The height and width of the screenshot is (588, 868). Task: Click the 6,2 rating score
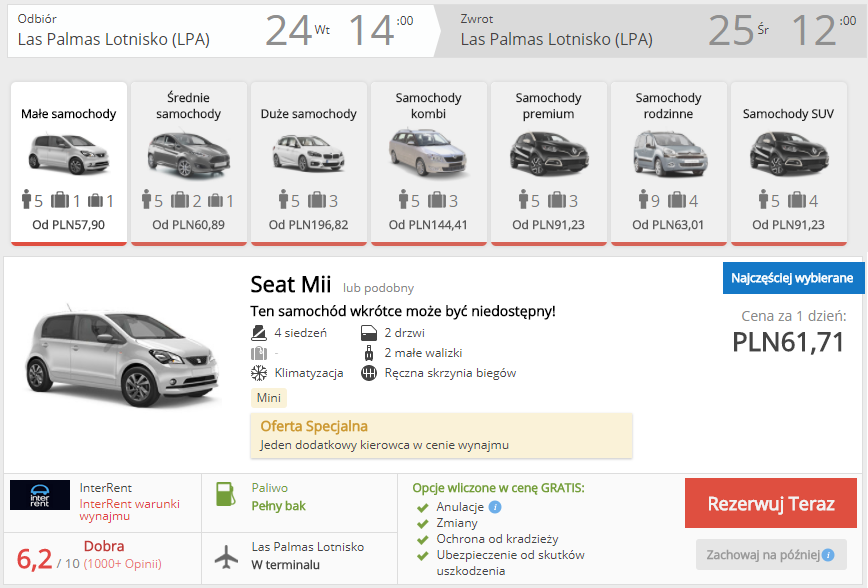tap(34, 559)
